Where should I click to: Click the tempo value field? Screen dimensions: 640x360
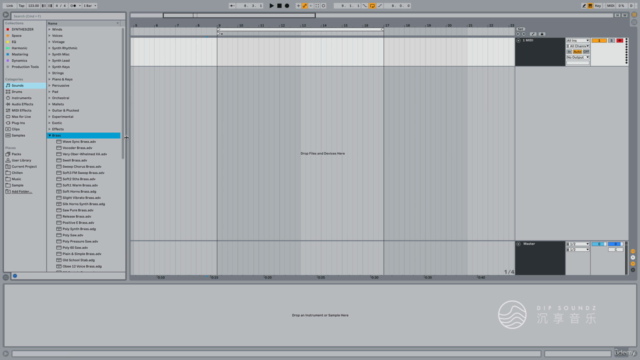coord(33,6)
